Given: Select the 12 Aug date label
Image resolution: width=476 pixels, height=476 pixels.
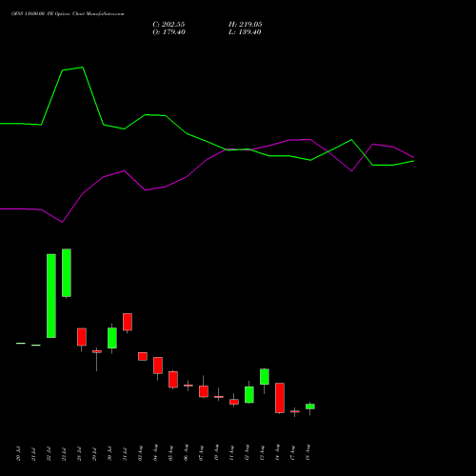Looking at the screenshot, I should 247,453.
